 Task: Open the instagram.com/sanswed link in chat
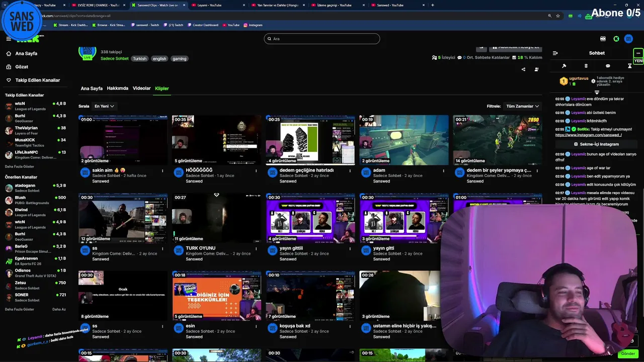tap(589, 135)
